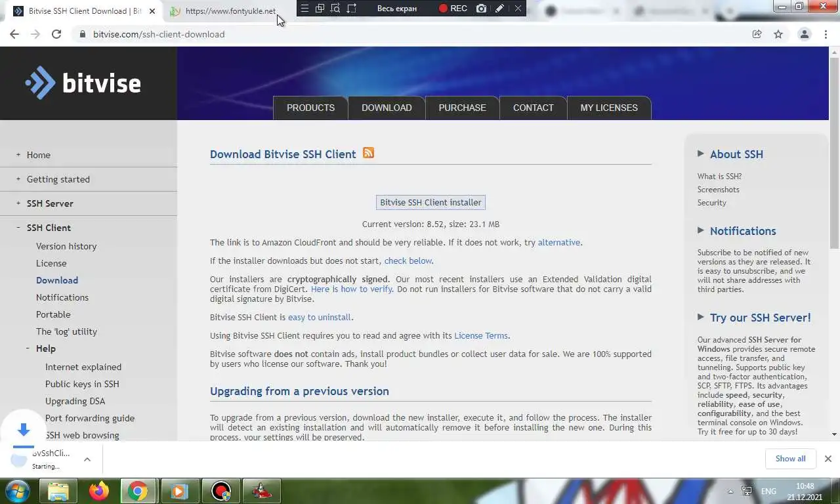Click the scrollbar down arrow
Viewport: 840px width, 504px height.
pos(834,434)
